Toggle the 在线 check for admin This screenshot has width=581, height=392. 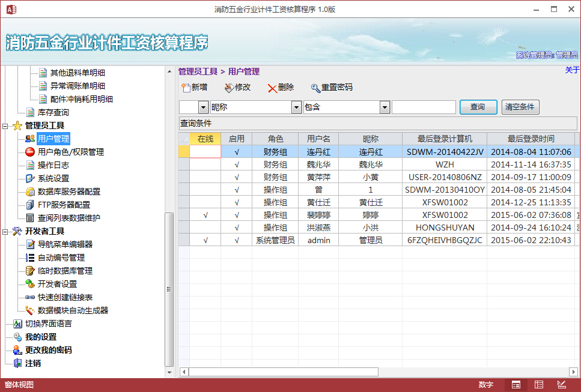[205, 240]
